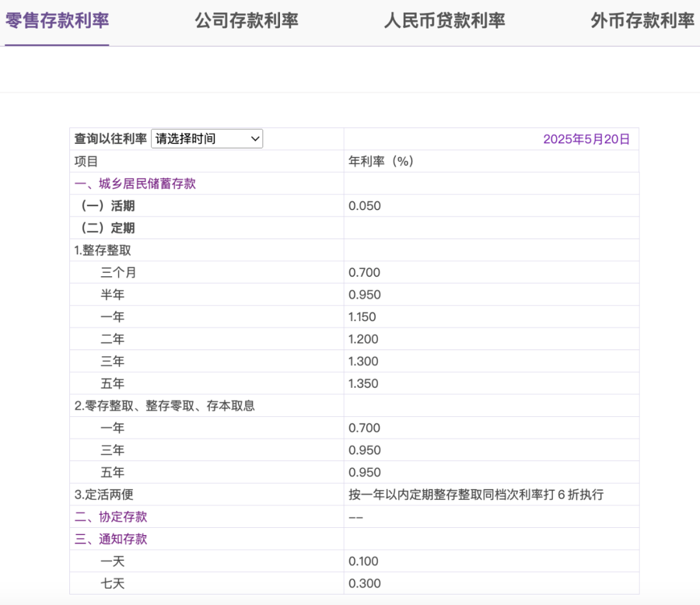Click 1.350 rate value

(x=363, y=383)
